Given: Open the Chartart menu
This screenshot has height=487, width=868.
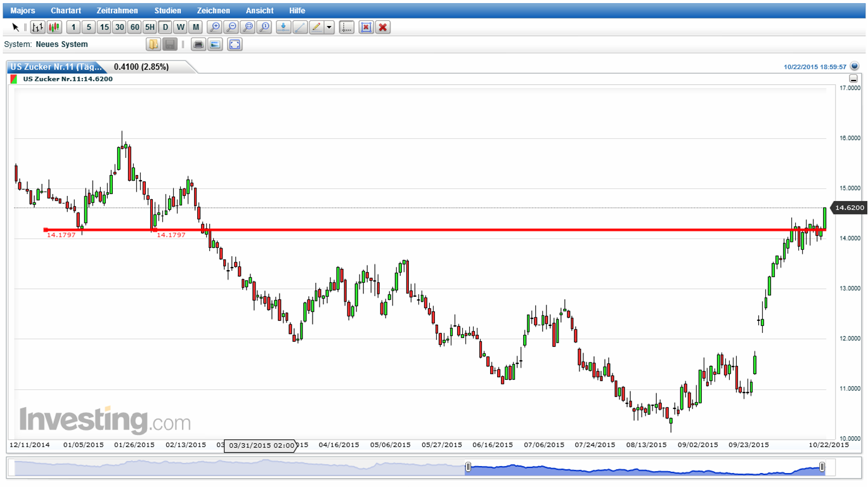Looking at the screenshot, I should (x=66, y=11).
